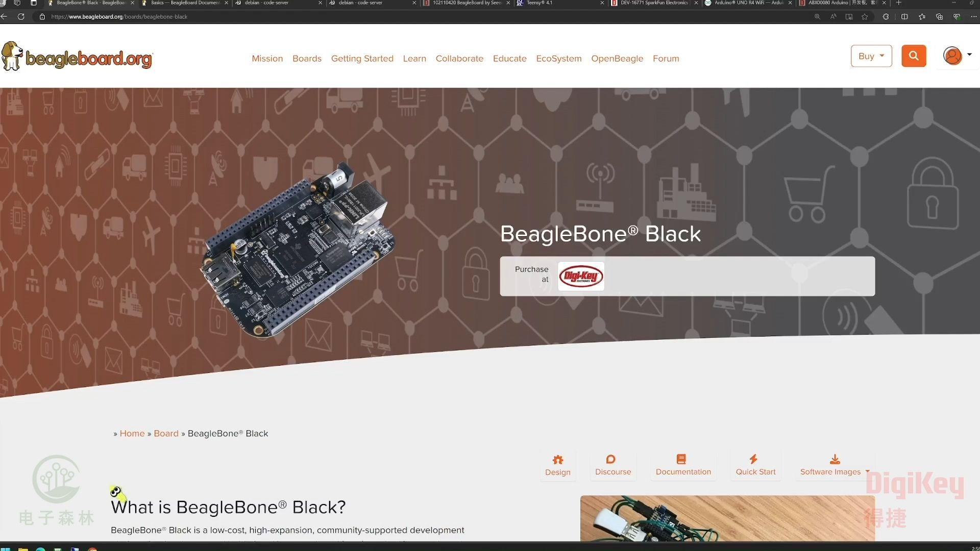Click the Design link label
The height and width of the screenshot is (551, 980).
tap(558, 472)
